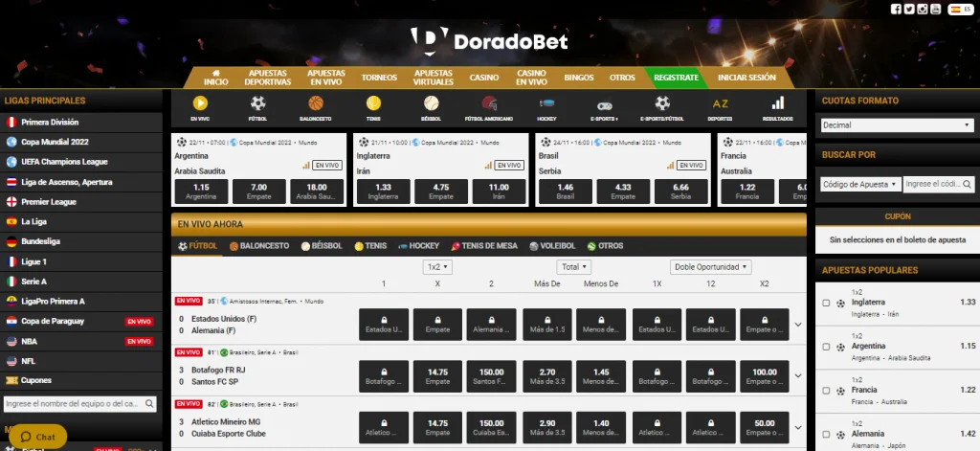Screen dimensions: 980x451
Task: Switch to the Tenis de Mesa live tab
Action: tap(484, 246)
